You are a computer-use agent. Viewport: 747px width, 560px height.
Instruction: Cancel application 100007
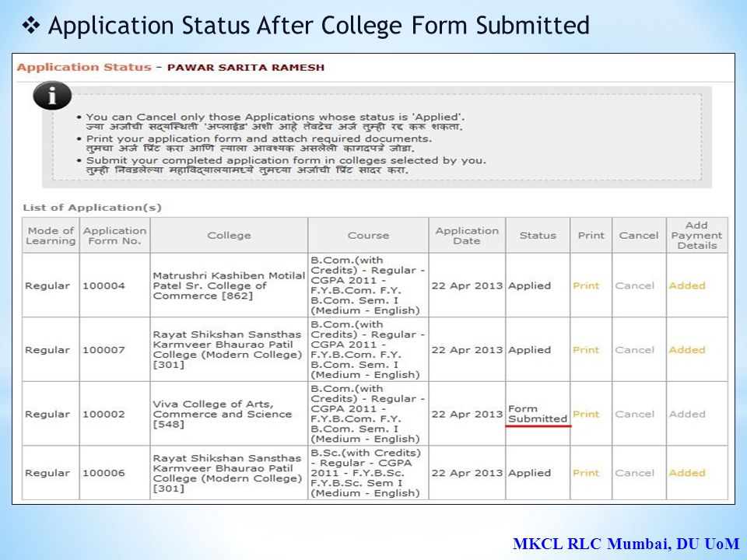click(634, 349)
